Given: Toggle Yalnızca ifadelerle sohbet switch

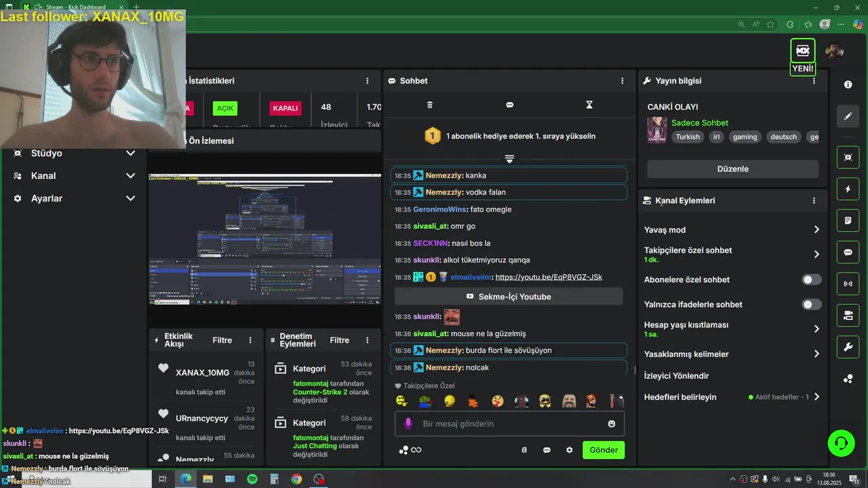Looking at the screenshot, I should 811,305.
